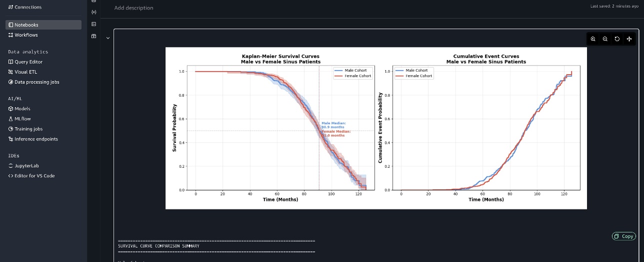
Task: Zoom out of the plot output
Action: (x=605, y=39)
